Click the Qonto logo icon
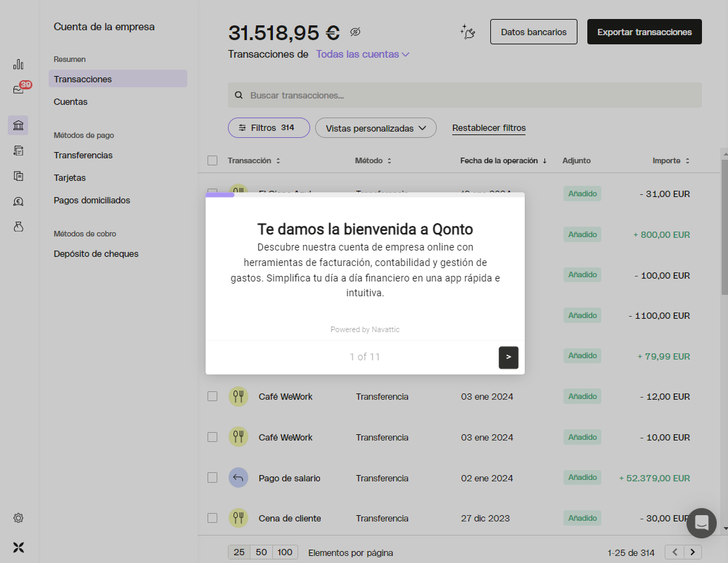The width and height of the screenshot is (728, 563). point(18,548)
